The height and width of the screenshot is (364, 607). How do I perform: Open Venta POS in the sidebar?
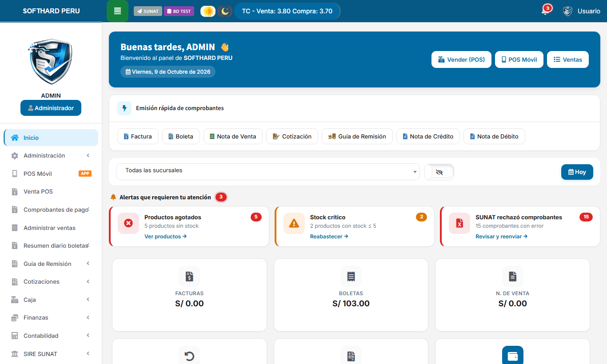(x=51, y=192)
